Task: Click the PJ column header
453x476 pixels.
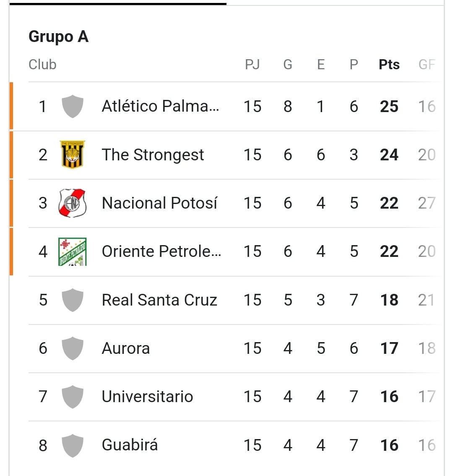Action: (x=253, y=64)
